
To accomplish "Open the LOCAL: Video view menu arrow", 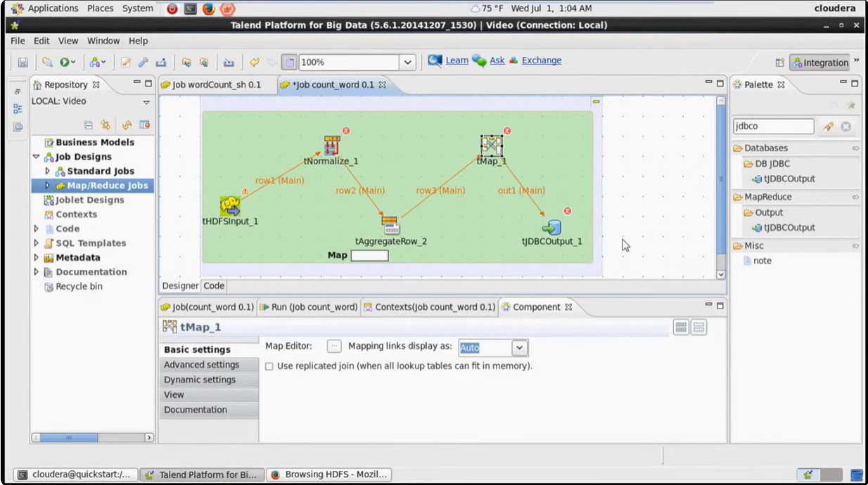I will point(146,102).
